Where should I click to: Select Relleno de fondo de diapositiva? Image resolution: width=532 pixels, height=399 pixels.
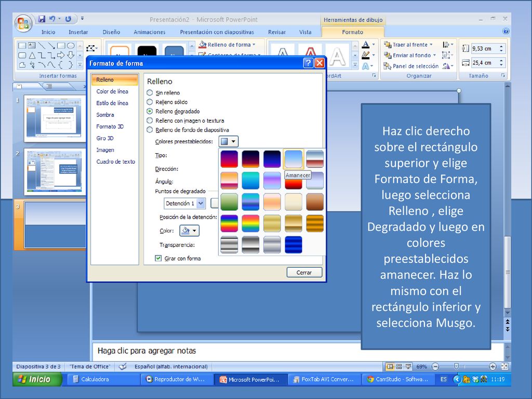click(x=150, y=129)
